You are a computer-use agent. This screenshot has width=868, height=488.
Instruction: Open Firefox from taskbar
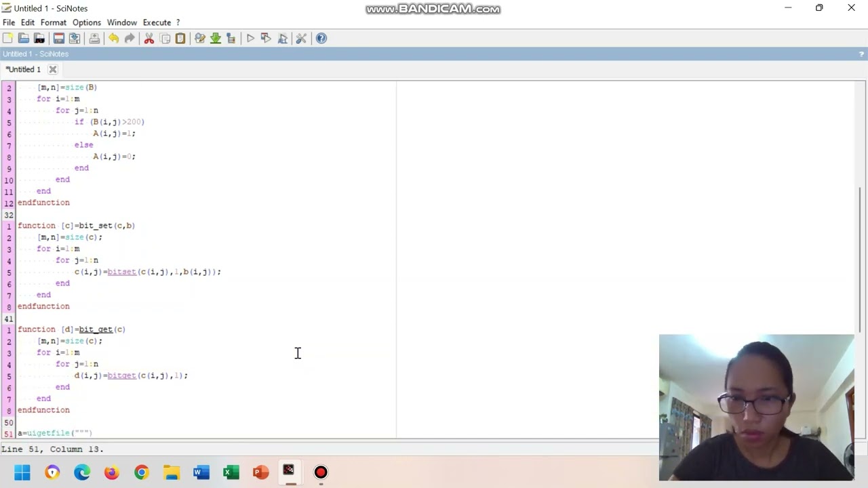112,472
